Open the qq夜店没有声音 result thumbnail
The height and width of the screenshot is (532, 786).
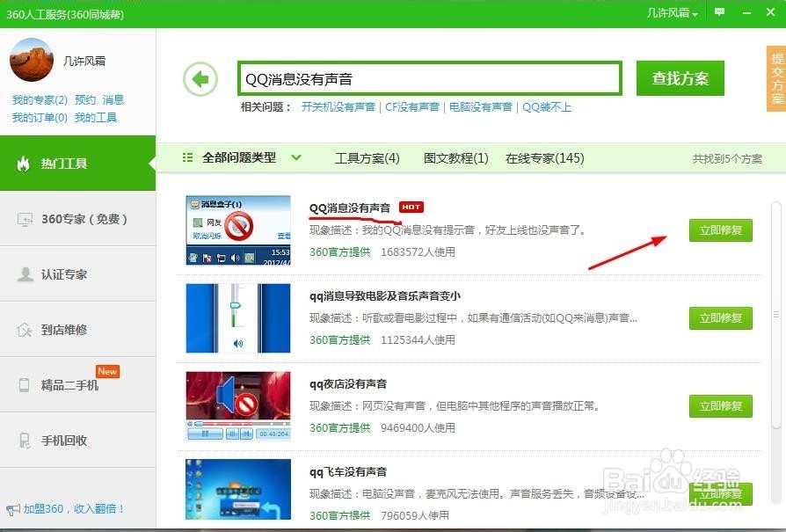click(238, 406)
